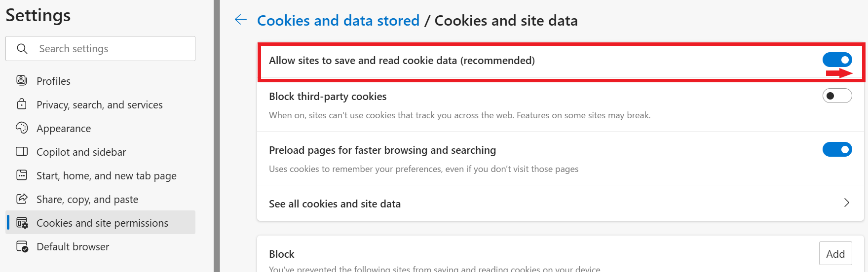The width and height of the screenshot is (868, 272).
Task: Open the Cookies and data stored breadcrumb link
Action: 338,20
